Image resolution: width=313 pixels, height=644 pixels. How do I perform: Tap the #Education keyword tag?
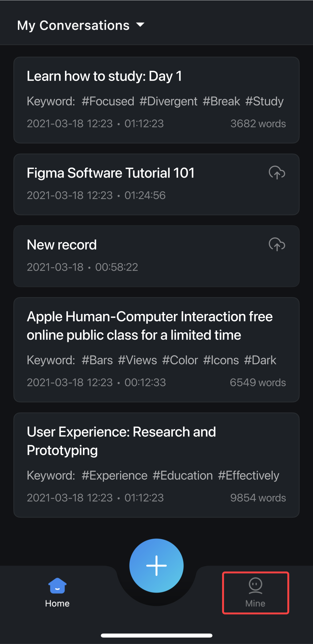(x=183, y=475)
